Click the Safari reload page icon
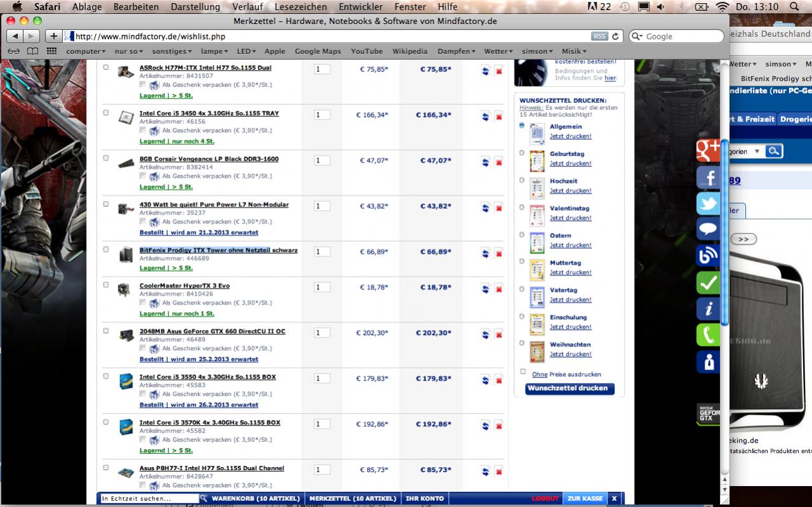The height and width of the screenshot is (507, 812). coord(616,37)
